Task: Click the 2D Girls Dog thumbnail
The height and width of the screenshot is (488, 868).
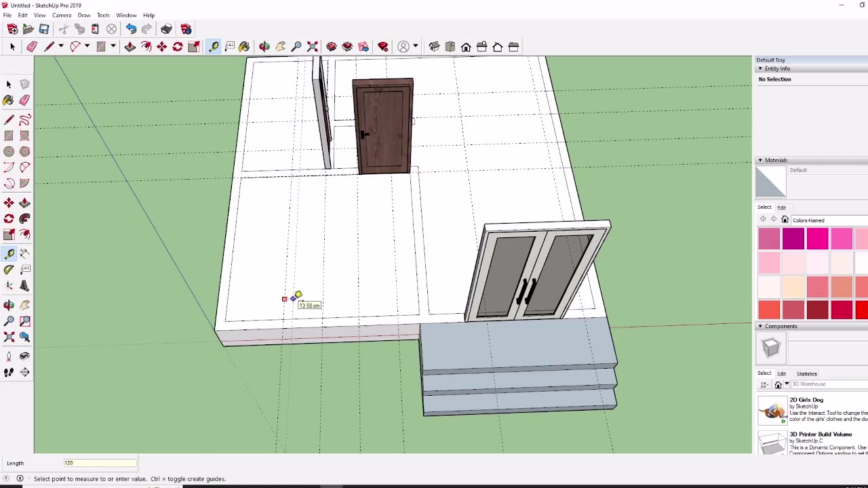Action: click(x=772, y=409)
